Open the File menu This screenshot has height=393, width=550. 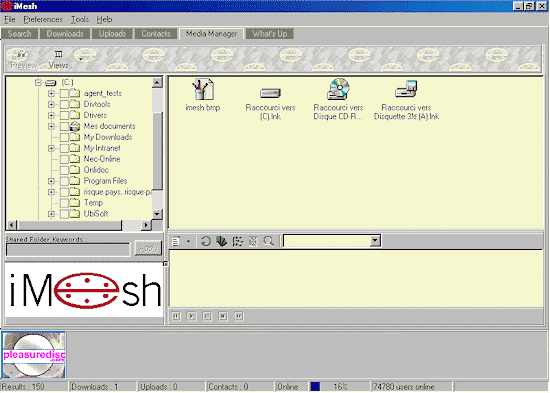(x=9, y=19)
